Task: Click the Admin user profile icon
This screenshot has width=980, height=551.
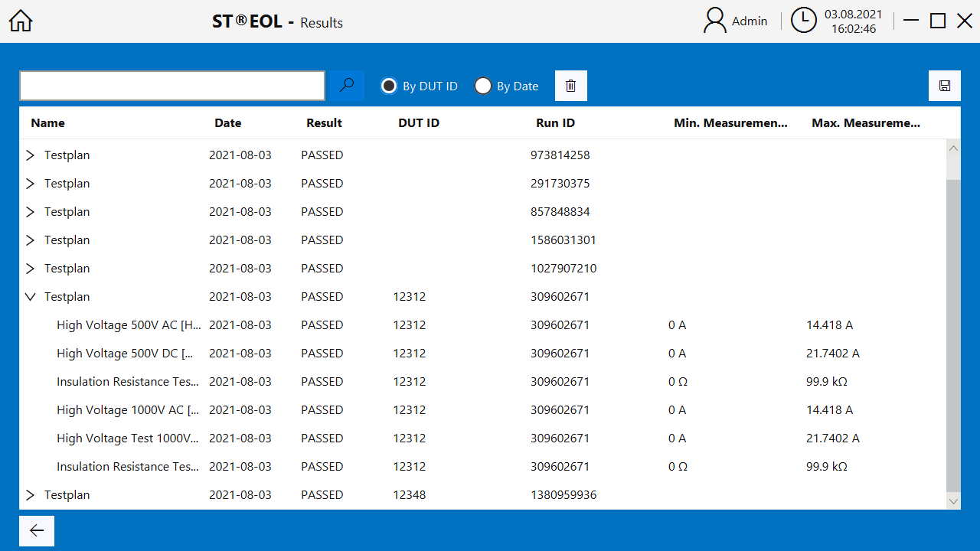Action: click(715, 21)
